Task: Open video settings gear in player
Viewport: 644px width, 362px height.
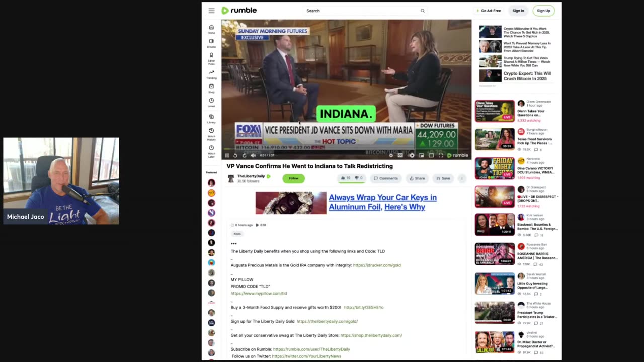Action: coord(391,155)
